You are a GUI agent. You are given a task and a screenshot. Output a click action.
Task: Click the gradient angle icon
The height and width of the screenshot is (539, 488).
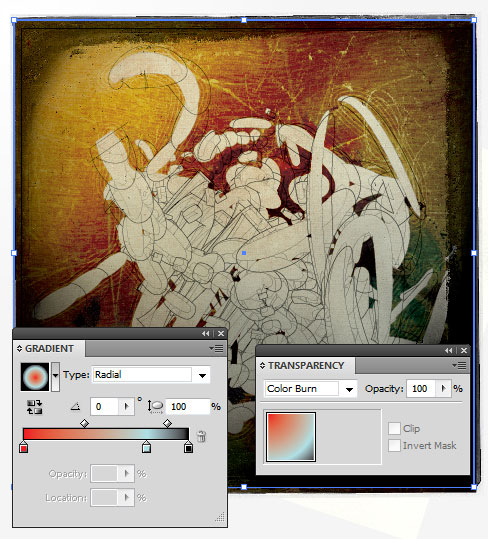point(75,407)
